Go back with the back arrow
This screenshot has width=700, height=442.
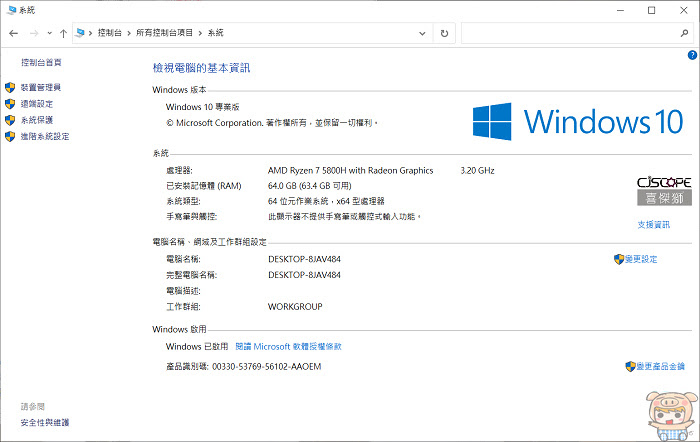[x=13, y=33]
